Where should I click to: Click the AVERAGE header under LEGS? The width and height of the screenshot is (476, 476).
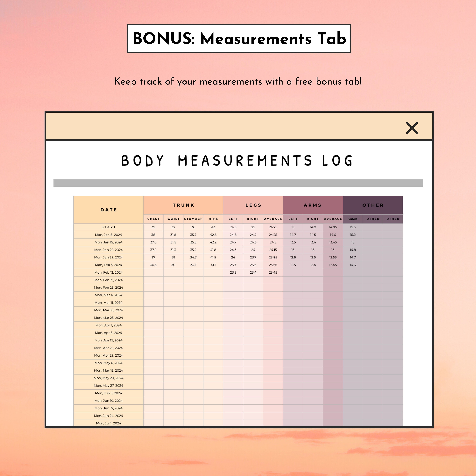273,219
